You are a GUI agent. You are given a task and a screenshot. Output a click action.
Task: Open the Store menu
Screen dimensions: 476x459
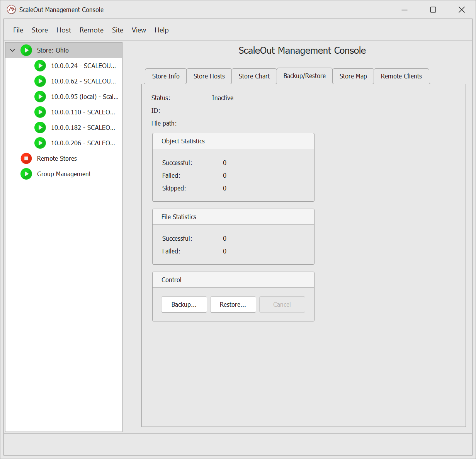40,30
